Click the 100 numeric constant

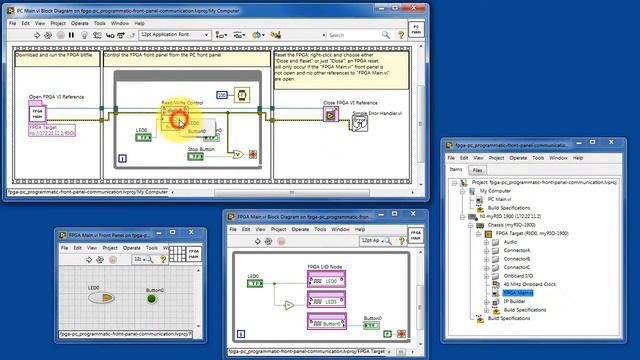coord(222,95)
